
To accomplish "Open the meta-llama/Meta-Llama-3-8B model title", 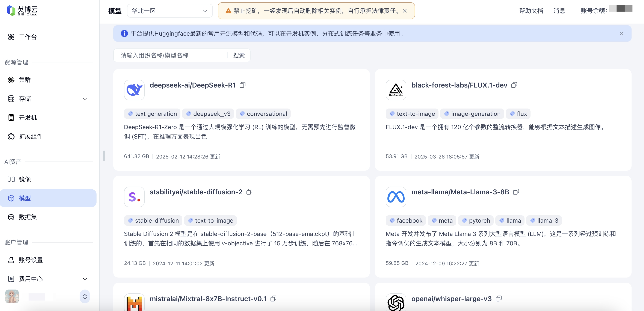I will tap(460, 192).
